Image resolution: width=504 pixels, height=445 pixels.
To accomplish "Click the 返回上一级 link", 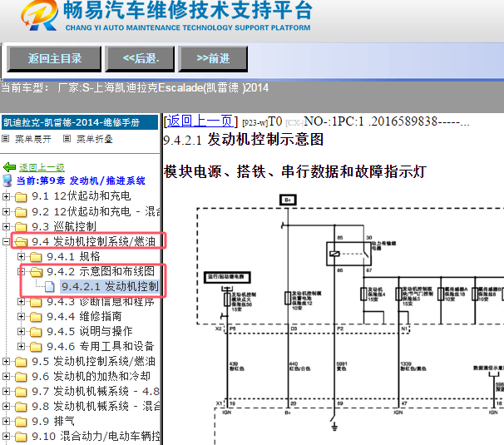I will (42, 167).
